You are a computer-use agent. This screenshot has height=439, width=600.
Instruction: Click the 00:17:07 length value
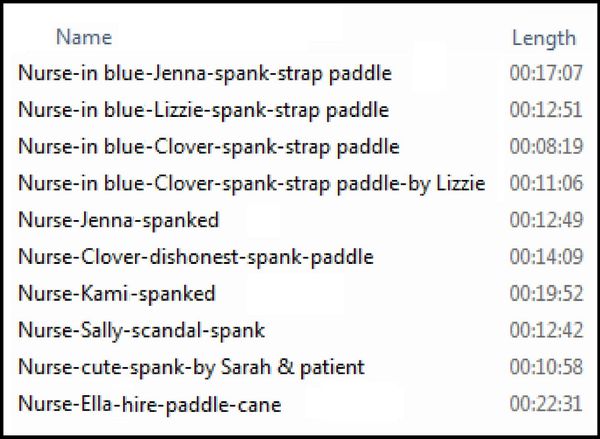coord(546,73)
